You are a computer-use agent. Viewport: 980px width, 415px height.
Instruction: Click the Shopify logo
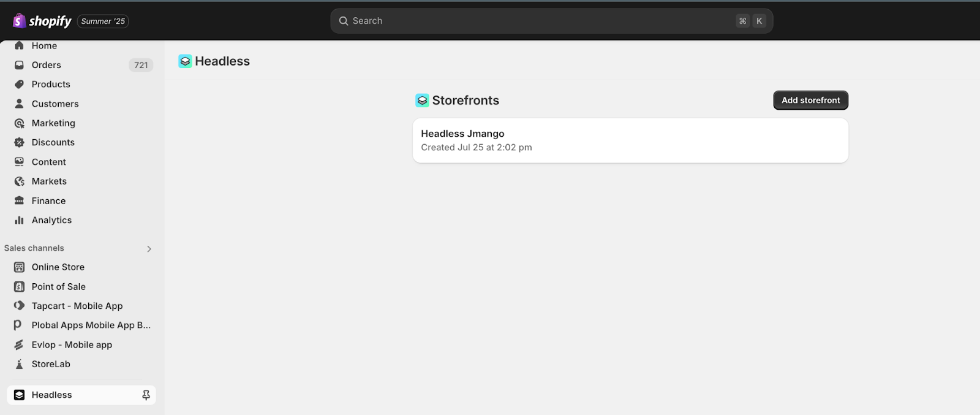(x=42, y=21)
